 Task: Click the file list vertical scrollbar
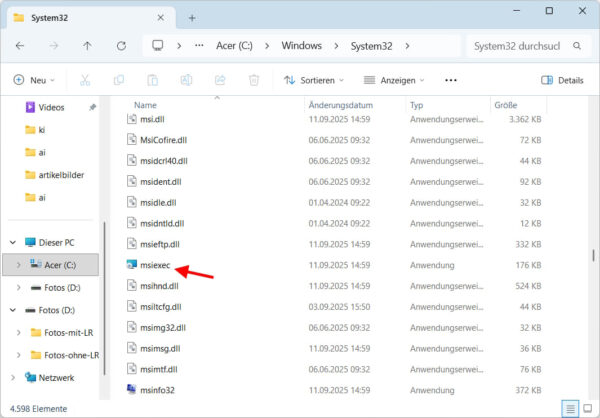point(593,255)
